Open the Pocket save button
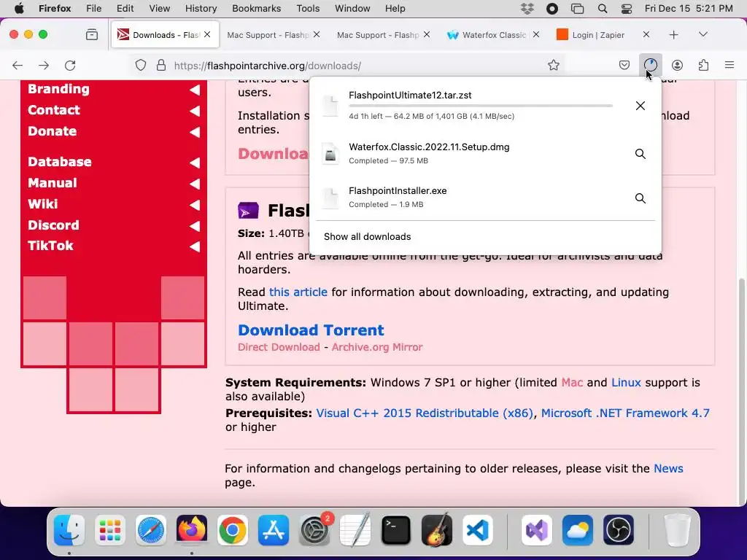The width and height of the screenshot is (747, 560). [x=624, y=65]
